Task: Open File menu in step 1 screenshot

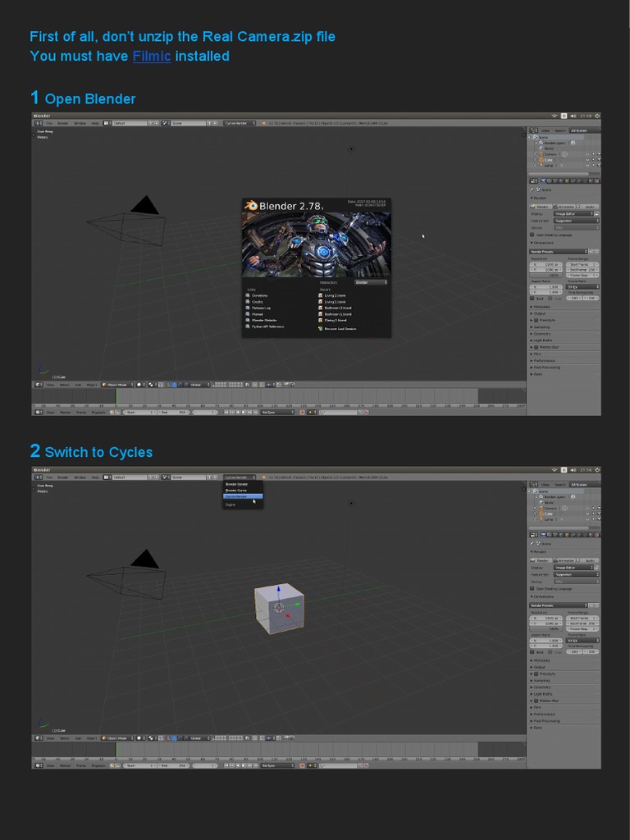Action: tap(48, 123)
